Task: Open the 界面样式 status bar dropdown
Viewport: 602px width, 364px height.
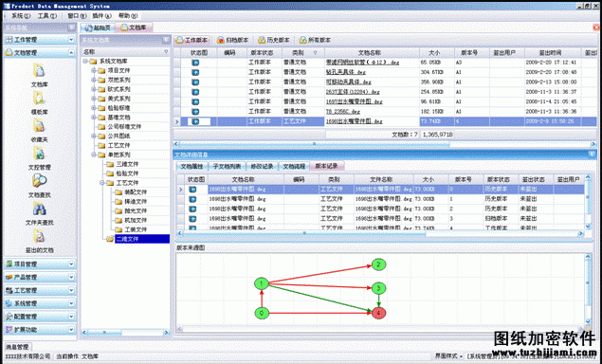Action: (448, 356)
